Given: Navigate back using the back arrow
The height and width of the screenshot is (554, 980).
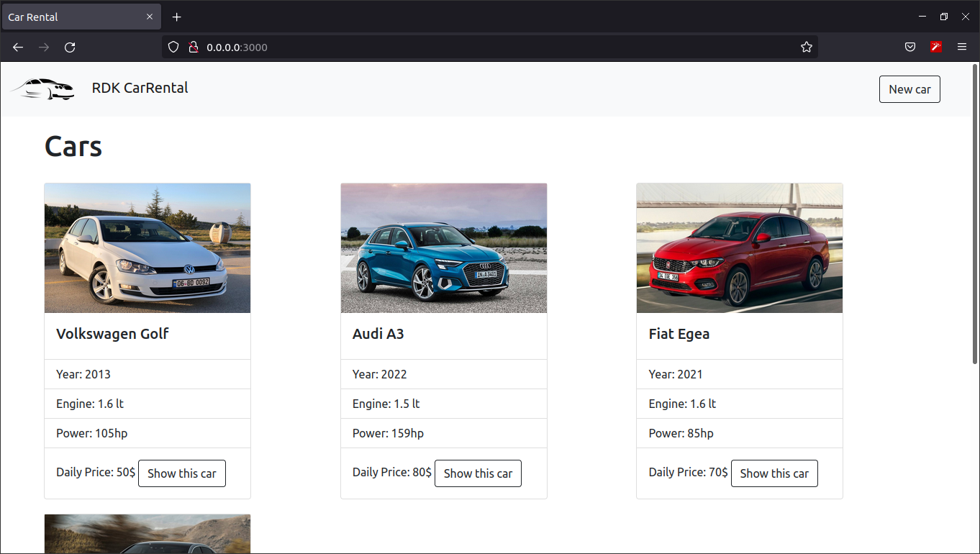Looking at the screenshot, I should pyautogui.click(x=17, y=47).
